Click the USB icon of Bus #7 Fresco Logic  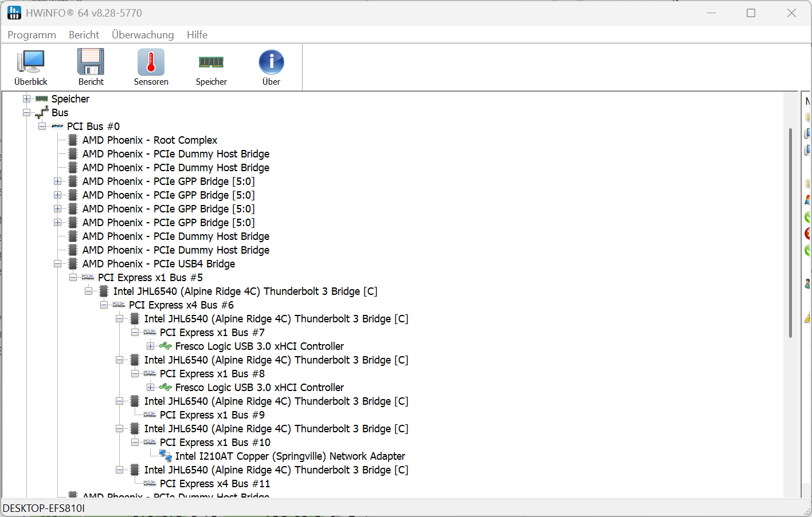166,346
